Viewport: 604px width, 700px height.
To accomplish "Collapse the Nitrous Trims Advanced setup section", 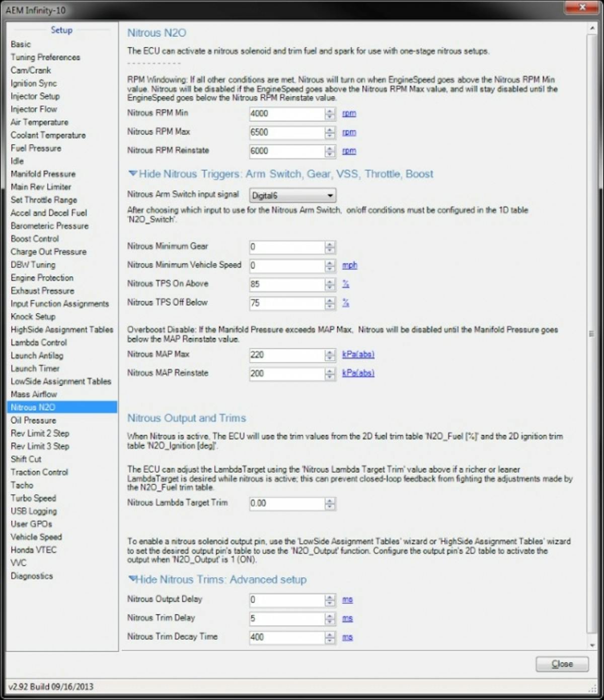I will [x=132, y=580].
